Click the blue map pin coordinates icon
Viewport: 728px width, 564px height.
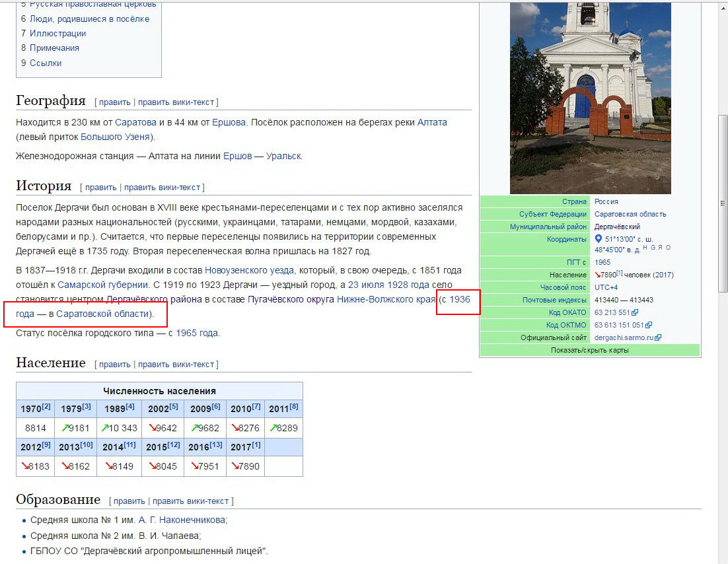tap(599, 239)
